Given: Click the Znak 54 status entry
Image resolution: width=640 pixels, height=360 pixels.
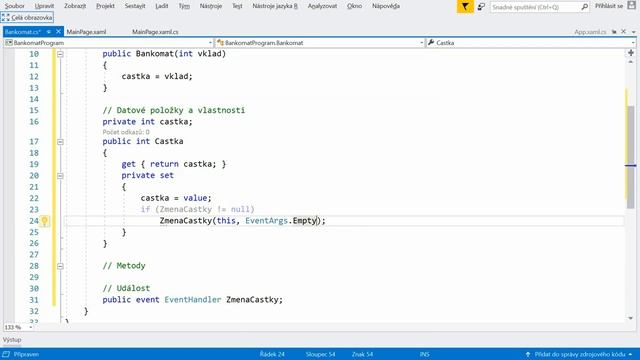Looking at the screenshot, I should [x=362, y=354].
